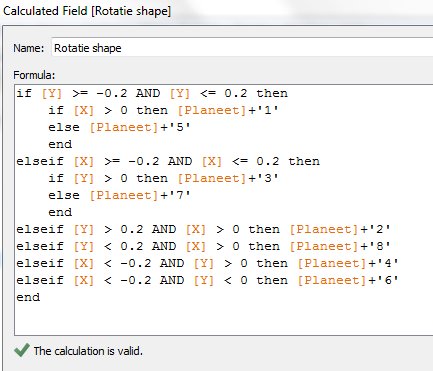The width and height of the screenshot is (433, 371).
Task: Click the Name field containing 'Rotatie shape'
Action: pos(242,48)
